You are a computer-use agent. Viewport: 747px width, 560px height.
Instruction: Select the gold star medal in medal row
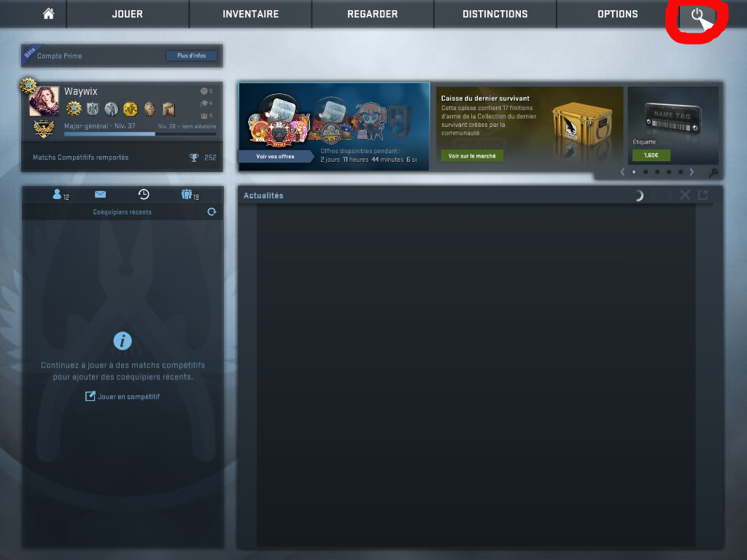click(x=74, y=109)
